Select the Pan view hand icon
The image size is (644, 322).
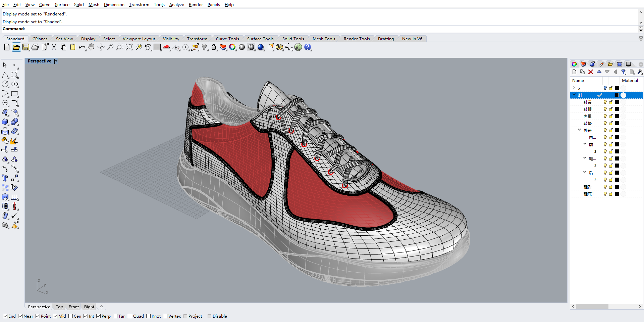91,47
